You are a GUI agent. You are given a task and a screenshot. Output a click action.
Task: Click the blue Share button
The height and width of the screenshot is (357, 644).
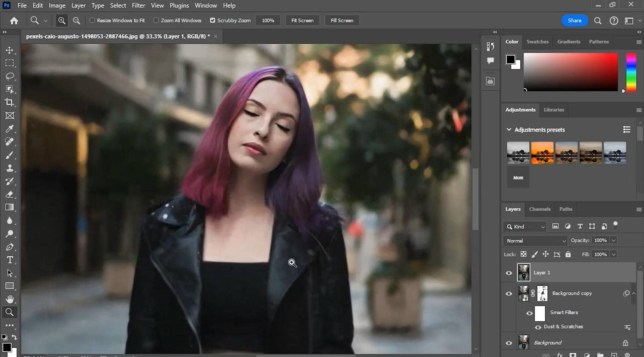(574, 21)
